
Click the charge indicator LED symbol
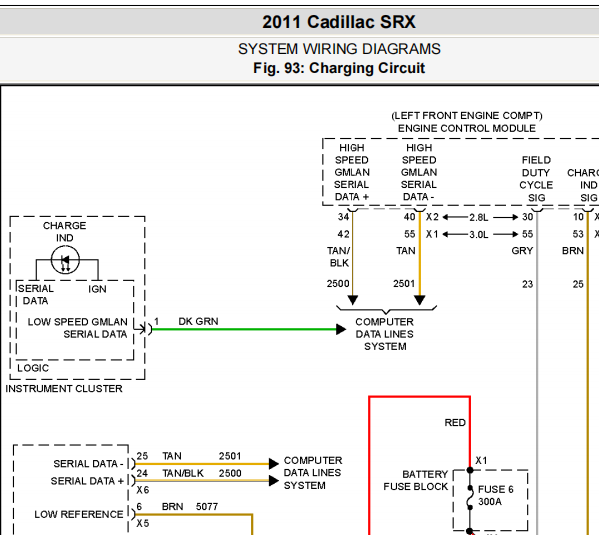tap(65, 260)
